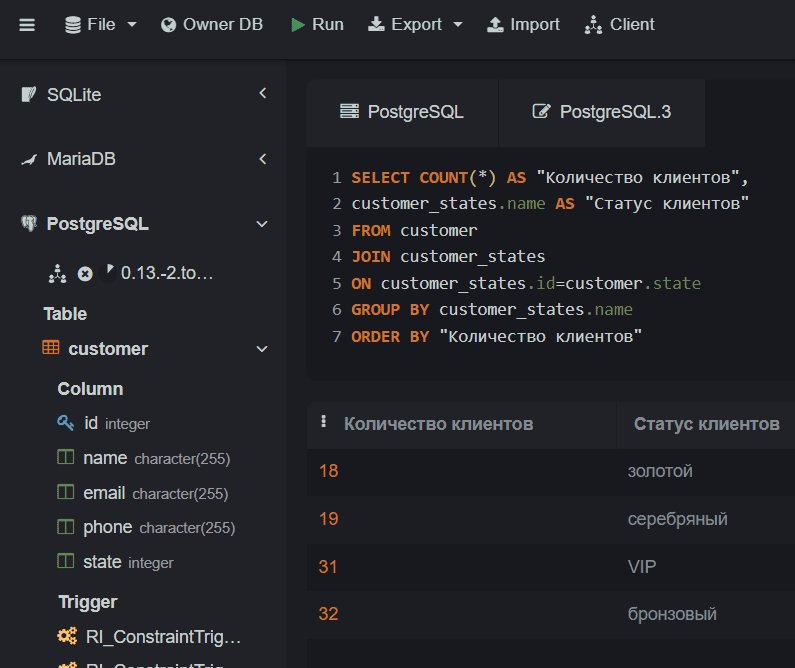Sort by Количество клиентов column header

tap(439, 424)
